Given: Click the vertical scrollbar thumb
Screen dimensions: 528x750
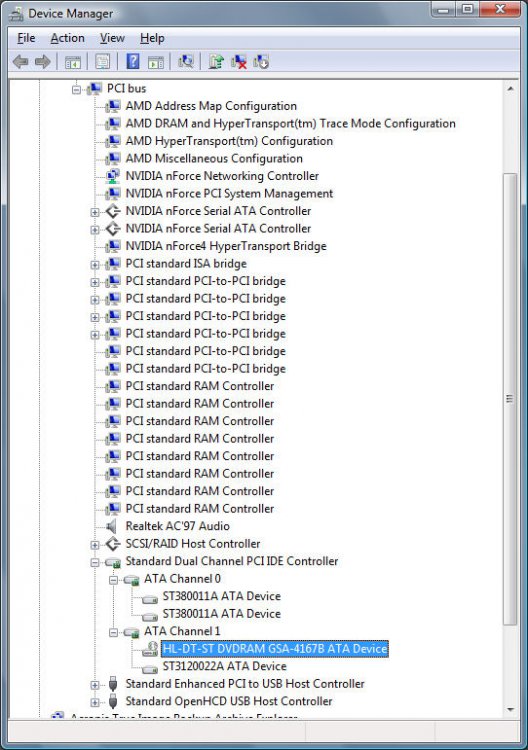Looking at the screenshot, I should (510, 399).
